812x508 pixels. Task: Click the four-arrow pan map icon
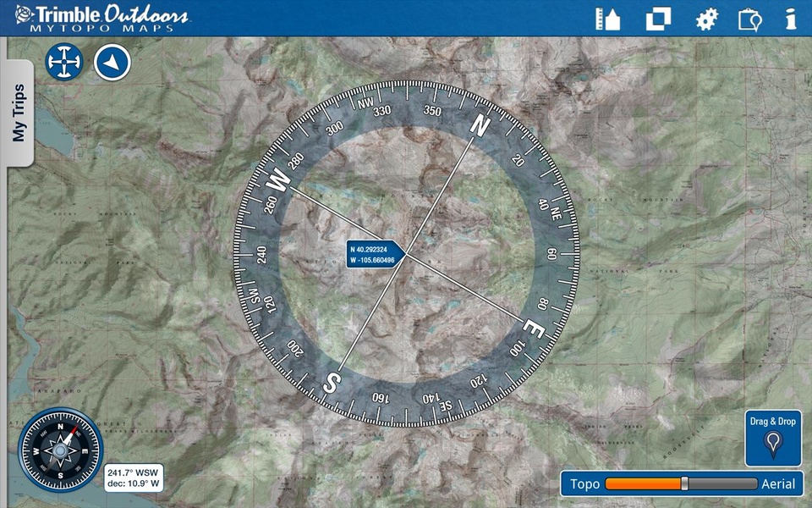[x=64, y=62]
